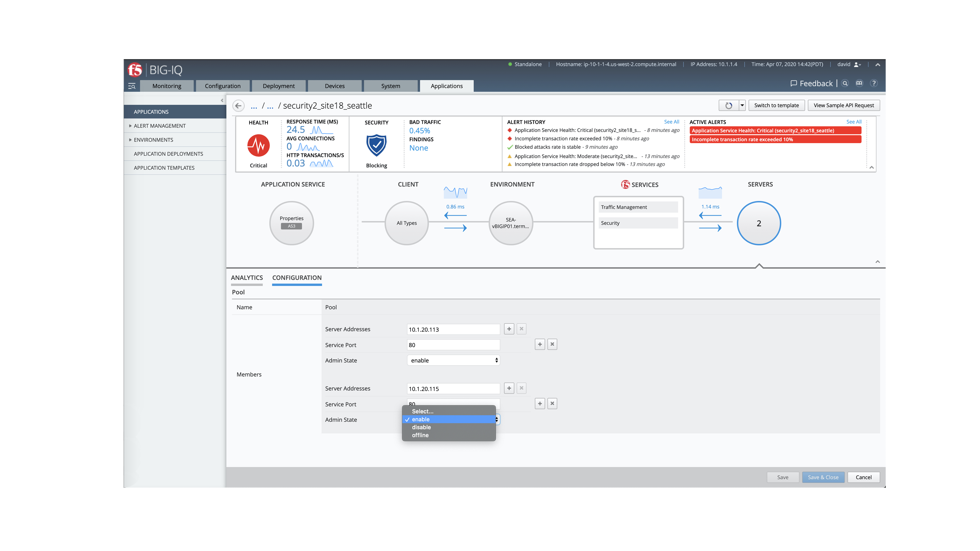The image size is (980, 551).
Task: Choose offline in Admin State list
Action: pyautogui.click(x=420, y=435)
